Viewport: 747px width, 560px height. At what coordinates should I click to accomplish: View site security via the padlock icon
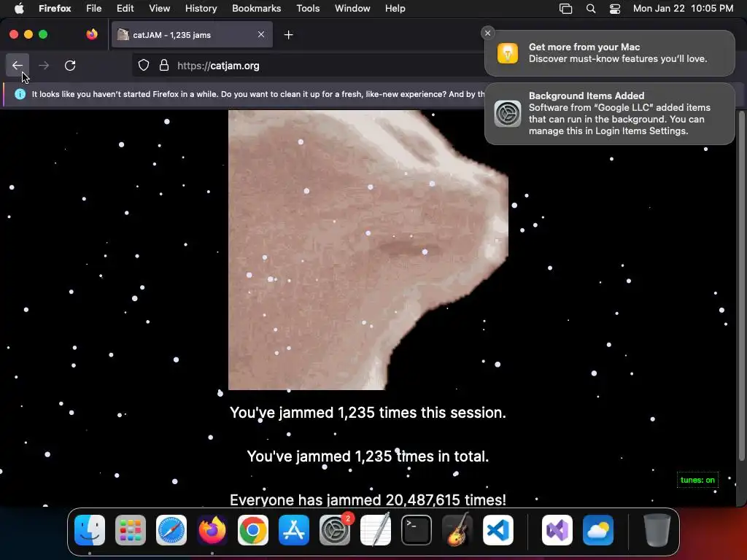(x=164, y=65)
